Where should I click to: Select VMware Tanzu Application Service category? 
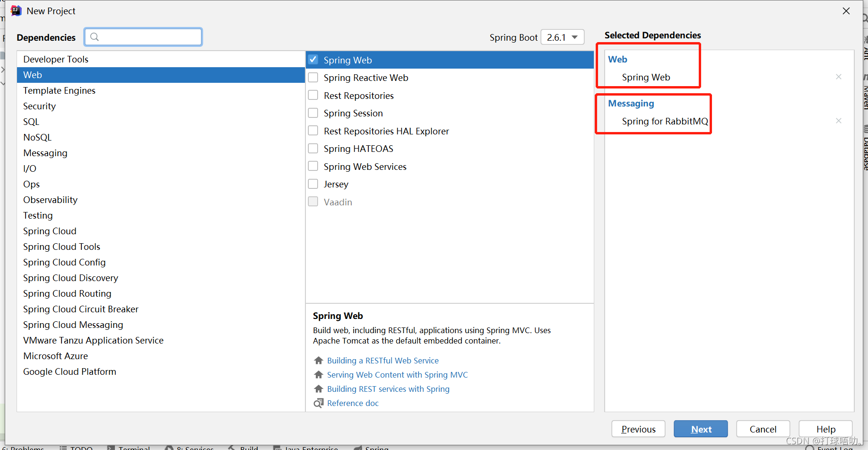click(161, 340)
